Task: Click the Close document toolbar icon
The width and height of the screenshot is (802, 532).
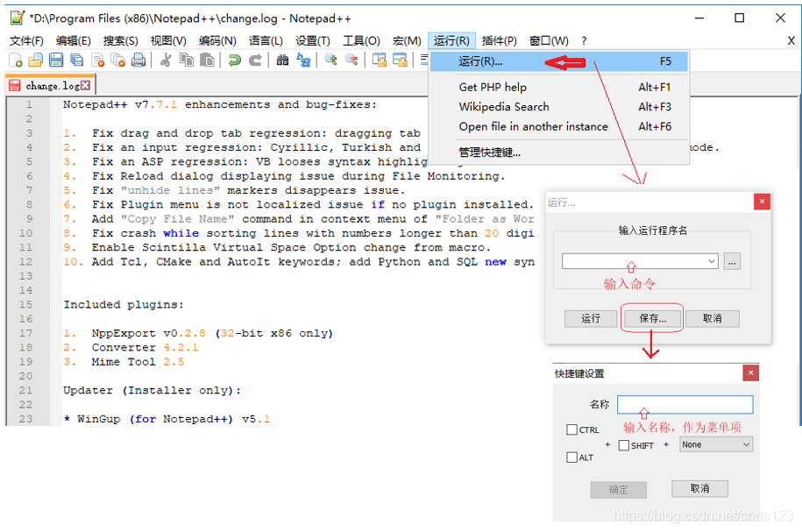Action: tap(97, 60)
